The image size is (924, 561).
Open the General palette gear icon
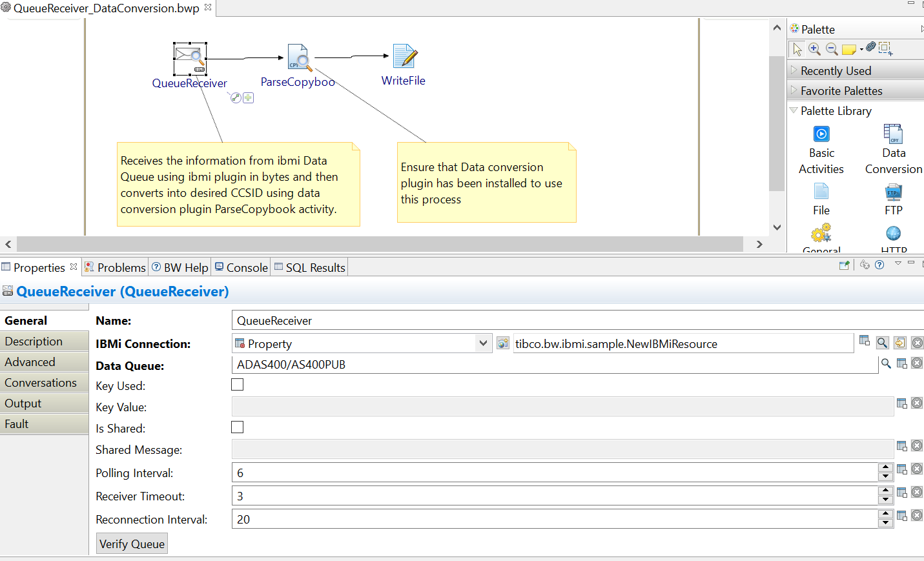tap(821, 234)
